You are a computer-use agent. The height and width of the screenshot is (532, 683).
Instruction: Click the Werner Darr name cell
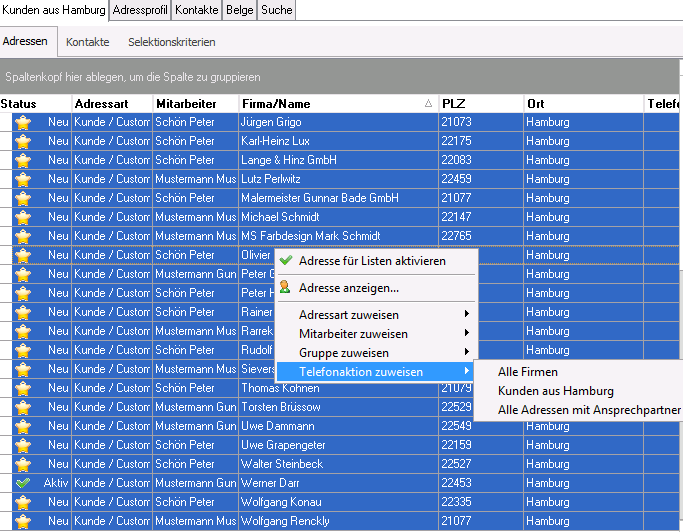click(338, 483)
